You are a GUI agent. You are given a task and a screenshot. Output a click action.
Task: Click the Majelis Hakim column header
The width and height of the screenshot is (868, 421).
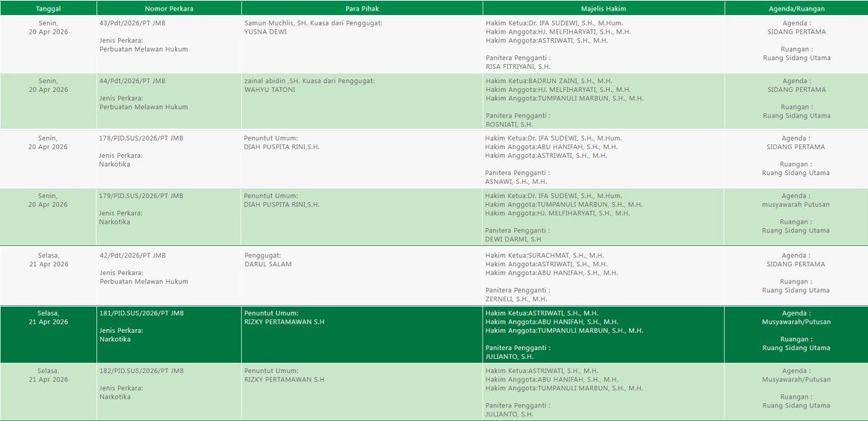point(603,8)
